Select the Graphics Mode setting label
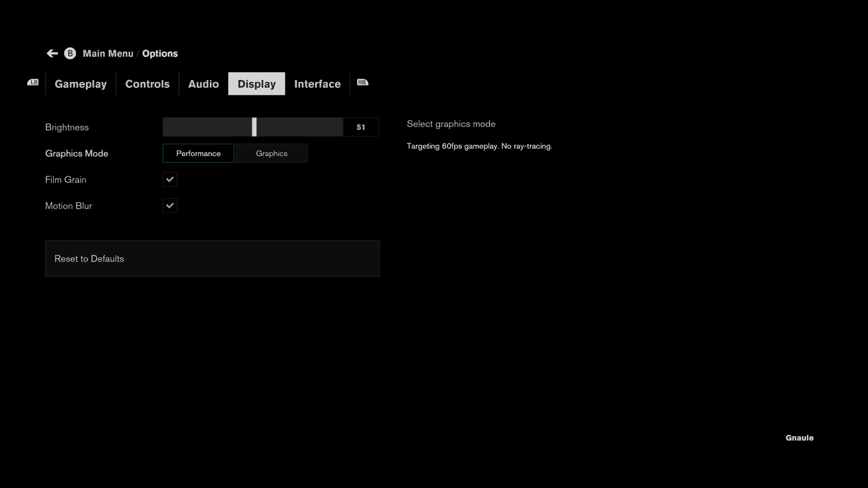 (77, 153)
